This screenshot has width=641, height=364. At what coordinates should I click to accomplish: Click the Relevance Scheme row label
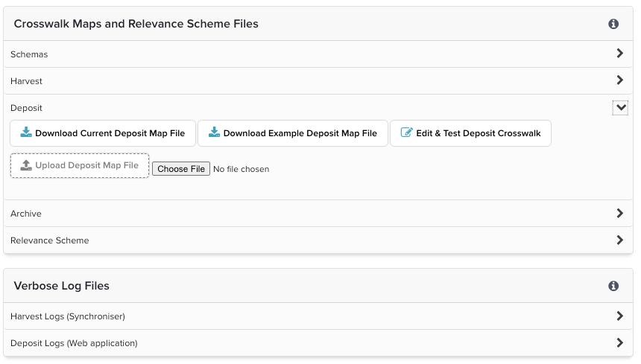(49, 240)
